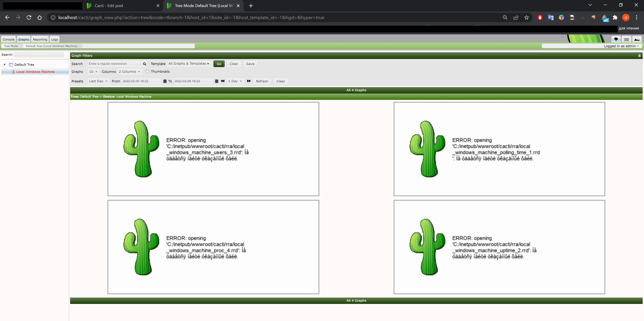Click 'Default Tree (Local Windows Machine)' breadcrumb

(x=51, y=46)
